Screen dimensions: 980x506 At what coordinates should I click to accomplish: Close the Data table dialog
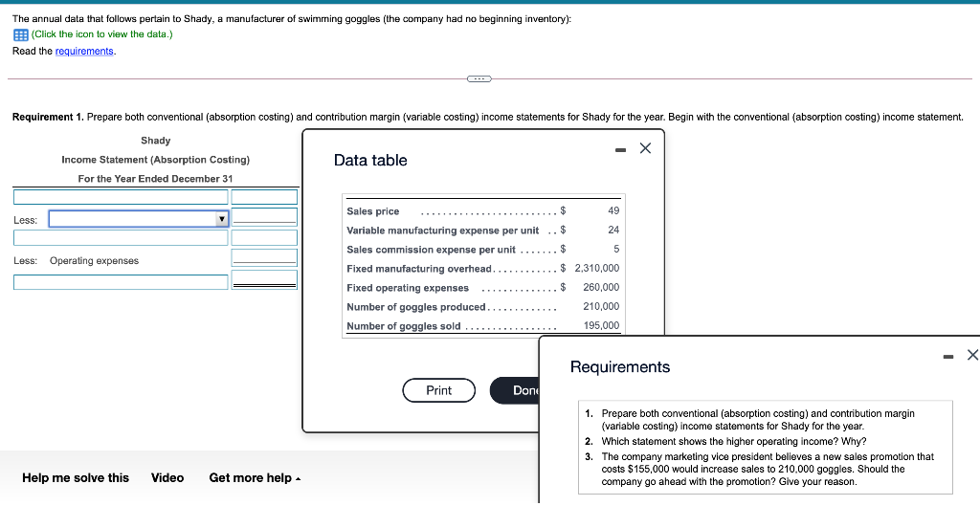[x=646, y=148]
